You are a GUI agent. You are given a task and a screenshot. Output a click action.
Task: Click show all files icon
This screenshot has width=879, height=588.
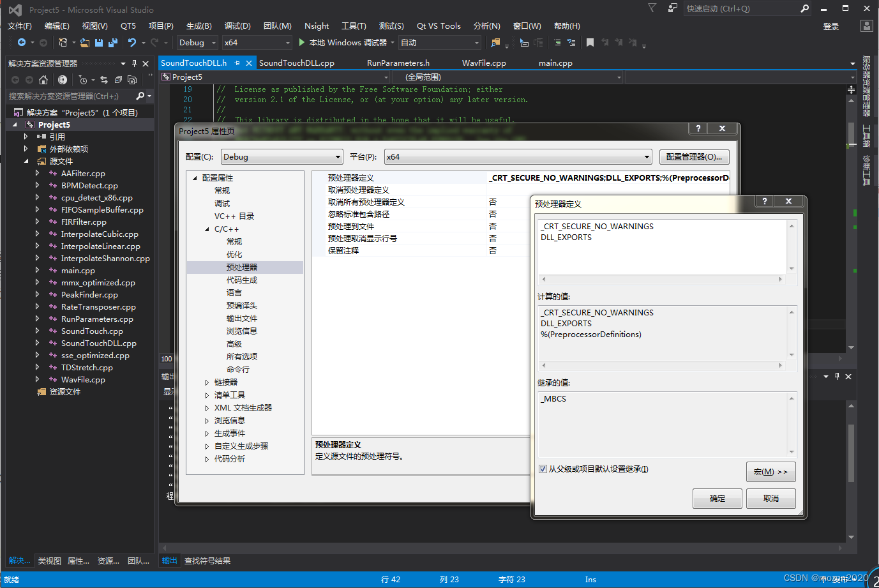pos(132,80)
